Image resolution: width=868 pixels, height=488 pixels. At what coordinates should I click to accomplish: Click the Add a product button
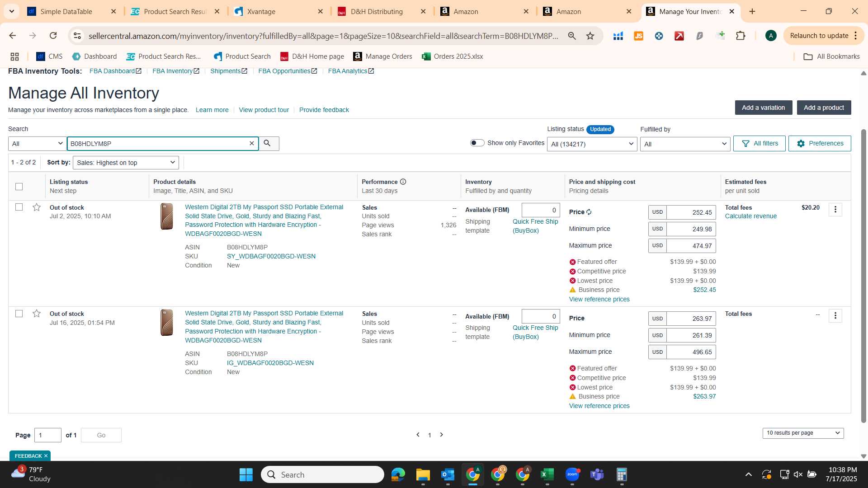click(x=824, y=108)
